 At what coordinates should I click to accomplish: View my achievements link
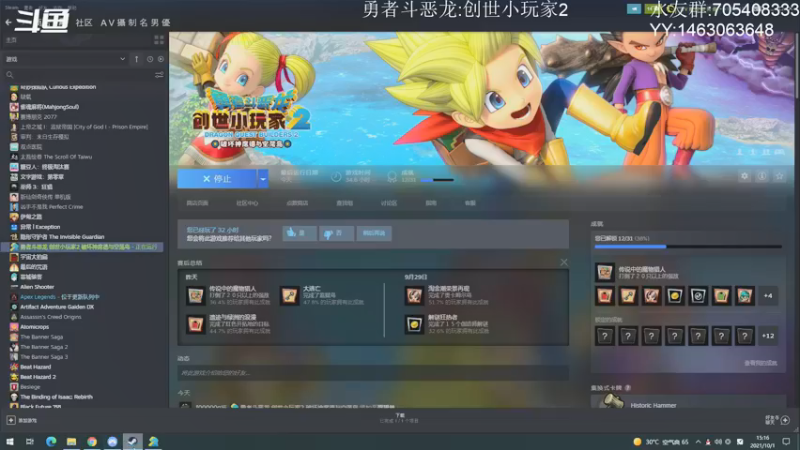click(760, 363)
